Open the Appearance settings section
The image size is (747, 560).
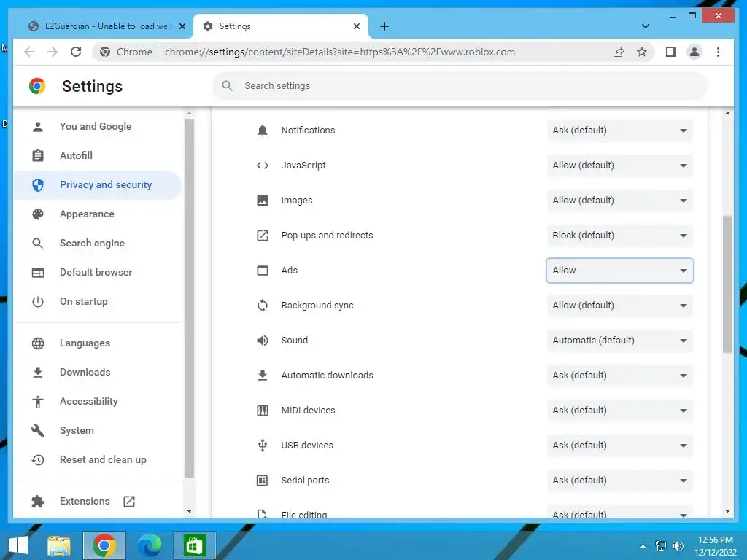click(97, 214)
